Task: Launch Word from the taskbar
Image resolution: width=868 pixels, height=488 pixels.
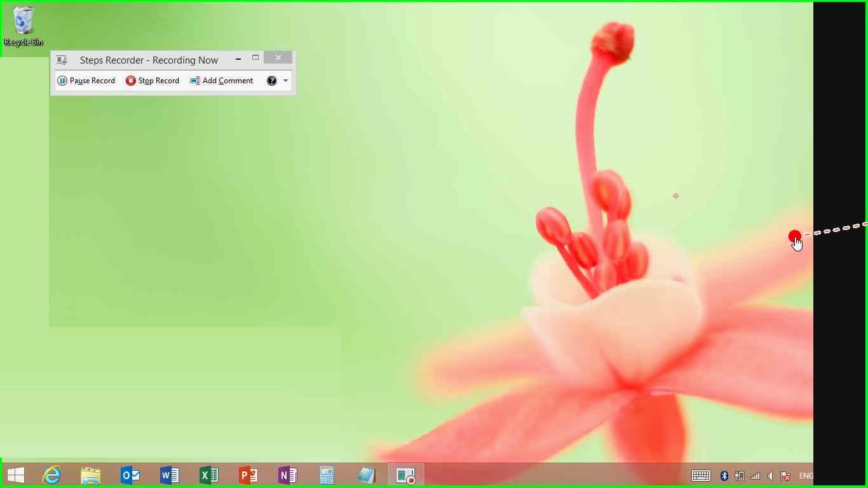Action: tap(170, 475)
